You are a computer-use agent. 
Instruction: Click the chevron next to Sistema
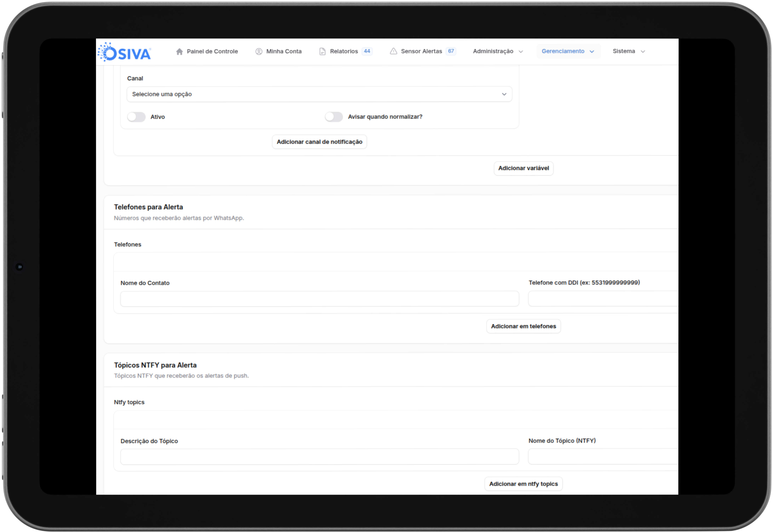tap(643, 52)
